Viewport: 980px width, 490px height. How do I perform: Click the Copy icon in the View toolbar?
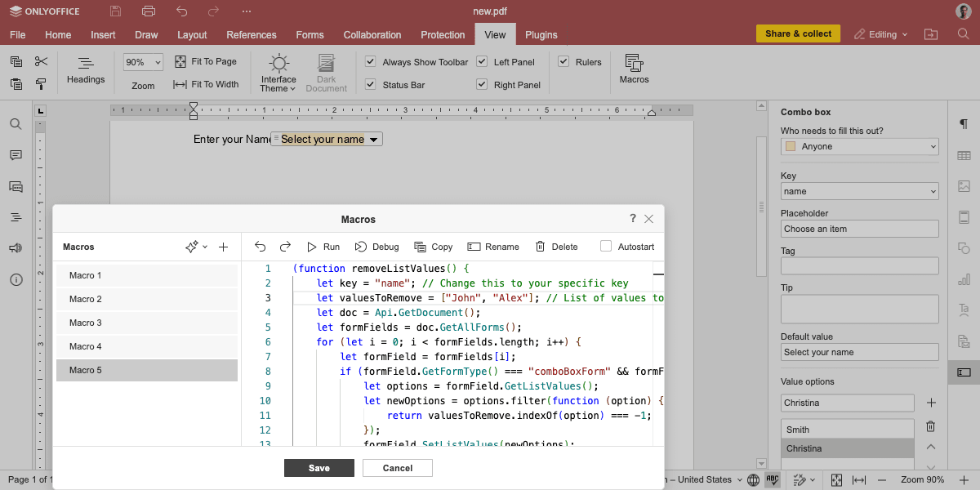click(16, 62)
